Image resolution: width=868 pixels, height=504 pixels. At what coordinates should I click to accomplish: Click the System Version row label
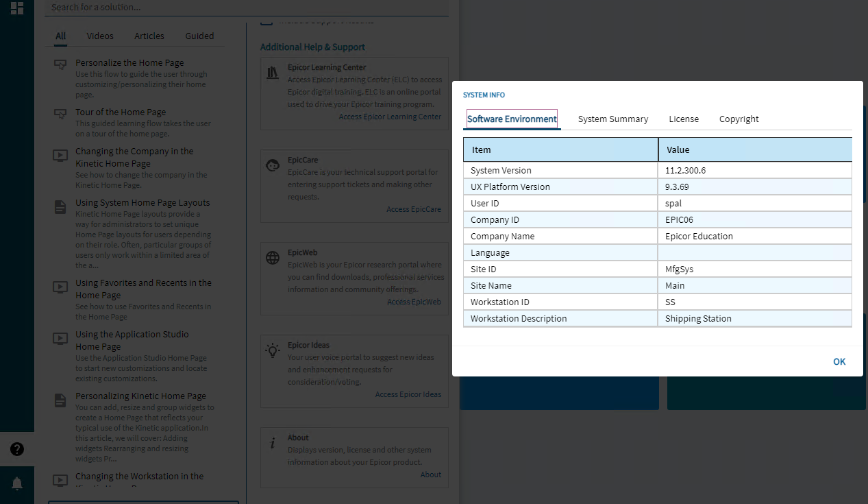[x=501, y=170]
